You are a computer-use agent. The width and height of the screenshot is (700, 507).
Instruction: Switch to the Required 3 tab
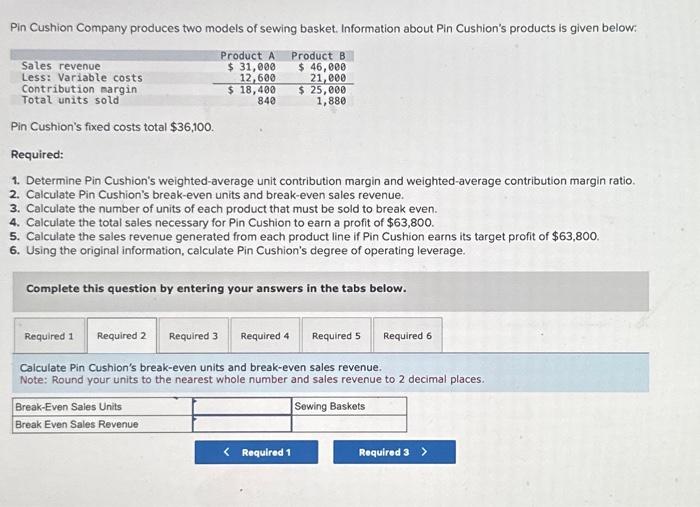coord(193,336)
